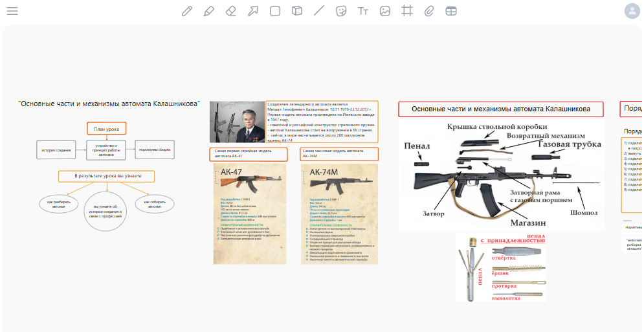The width and height of the screenshot is (644, 332).
Task: Select the 'Самая массовая модель автомата' caption
Action: coord(339,154)
